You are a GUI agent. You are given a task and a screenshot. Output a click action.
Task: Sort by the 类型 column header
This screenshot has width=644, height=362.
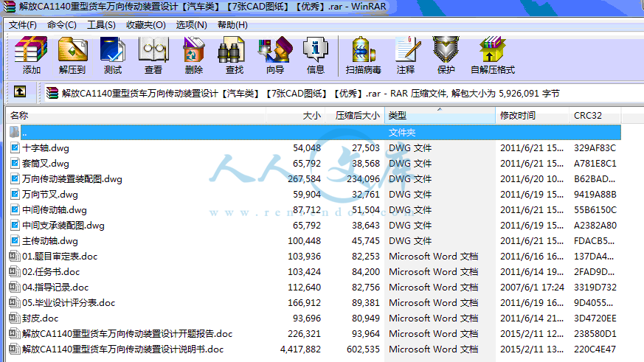440,116
